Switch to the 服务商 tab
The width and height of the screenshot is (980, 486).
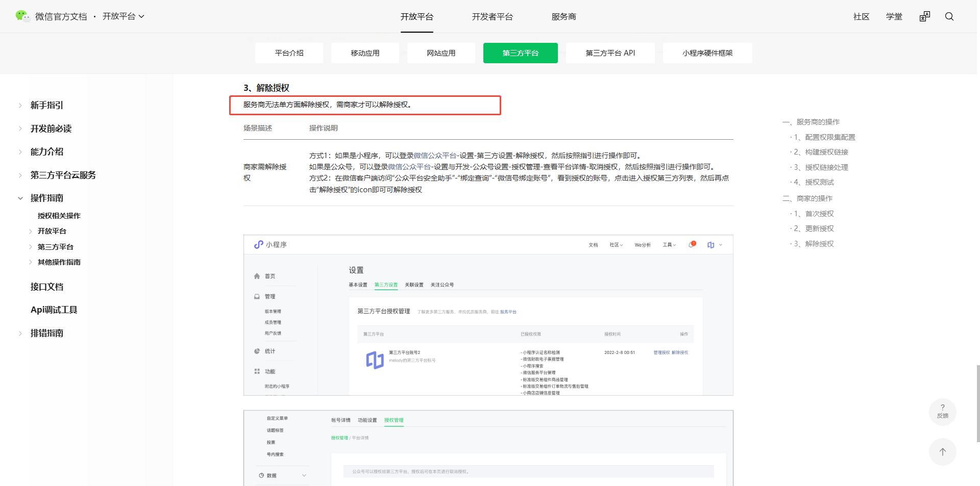click(x=564, y=16)
